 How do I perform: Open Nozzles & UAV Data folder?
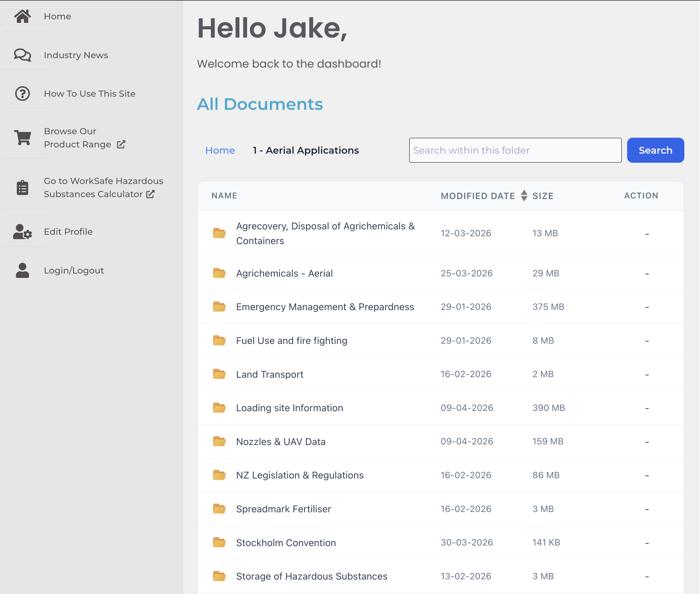click(x=281, y=442)
